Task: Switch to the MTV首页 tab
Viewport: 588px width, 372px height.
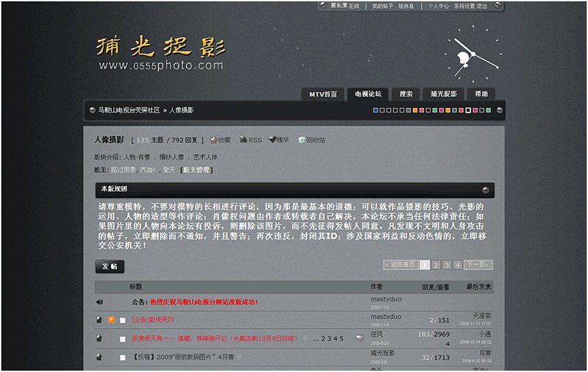Action: tap(323, 94)
